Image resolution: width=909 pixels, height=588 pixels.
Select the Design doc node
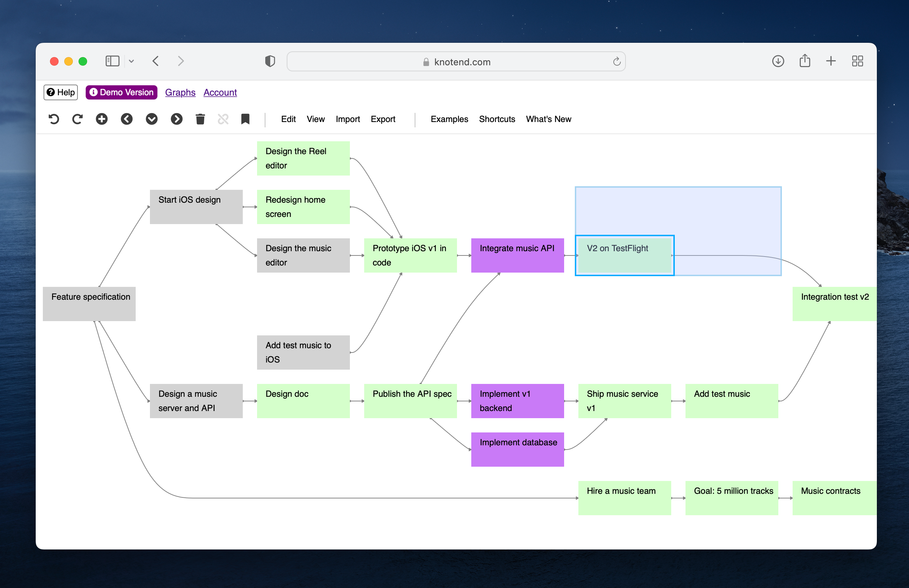303,401
